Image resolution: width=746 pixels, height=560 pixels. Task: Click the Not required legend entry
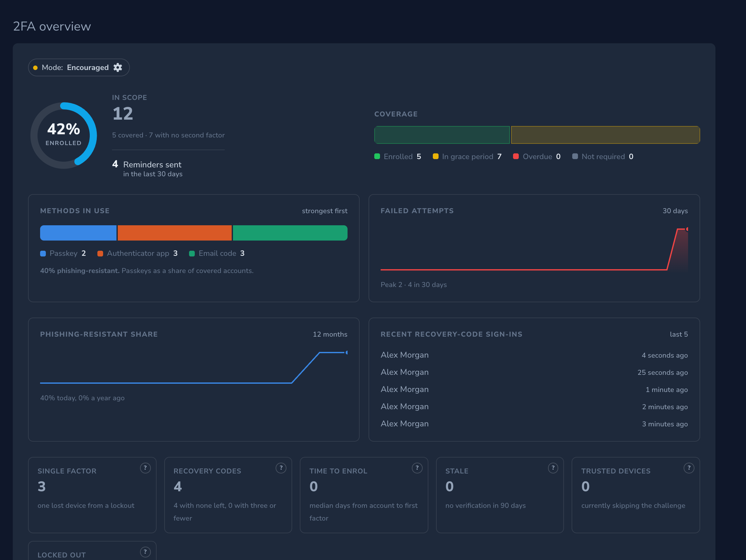pyautogui.click(x=603, y=157)
